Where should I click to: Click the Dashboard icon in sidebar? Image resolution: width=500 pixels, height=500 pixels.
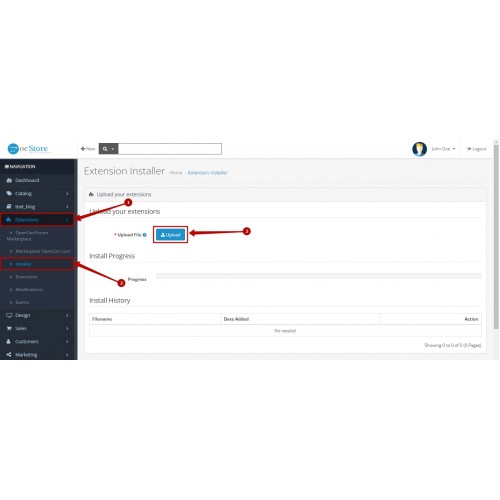9,180
